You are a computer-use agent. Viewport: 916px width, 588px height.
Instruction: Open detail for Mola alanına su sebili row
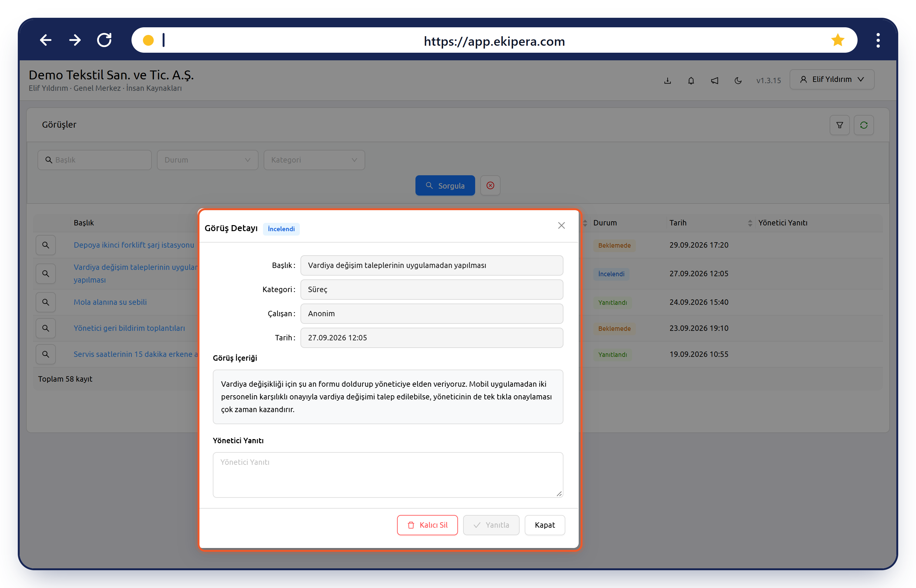coord(45,302)
